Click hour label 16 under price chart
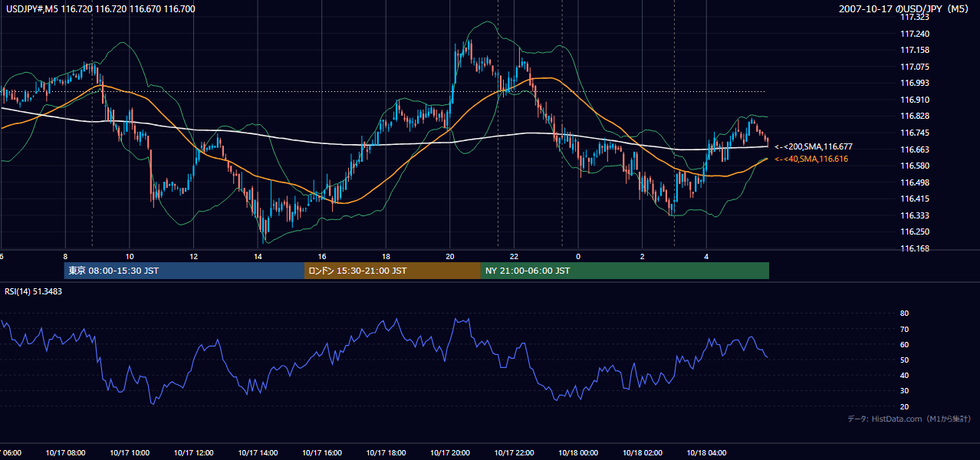 [321, 256]
